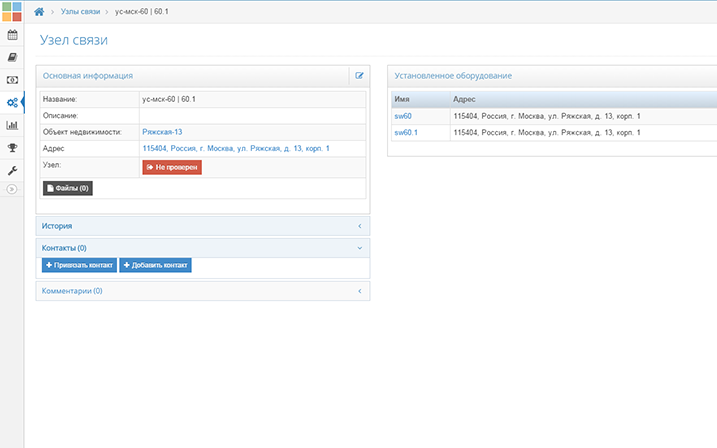
Task: Select the gears icon in sidebar
Action: (12, 102)
